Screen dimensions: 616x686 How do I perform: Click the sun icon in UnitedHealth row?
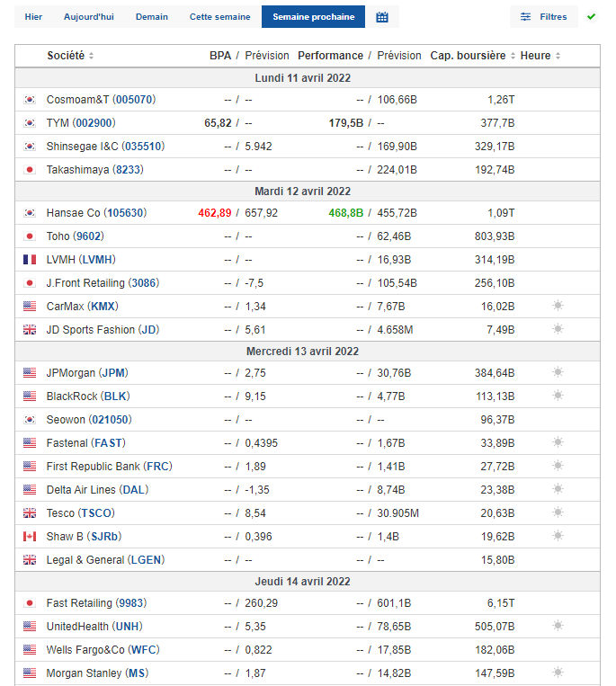(x=558, y=626)
